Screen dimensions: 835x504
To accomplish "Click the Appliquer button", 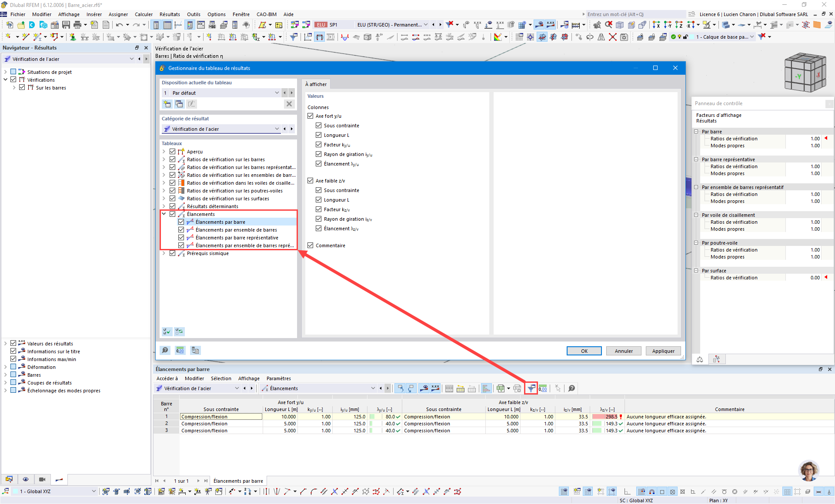I will tap(663, 351).
